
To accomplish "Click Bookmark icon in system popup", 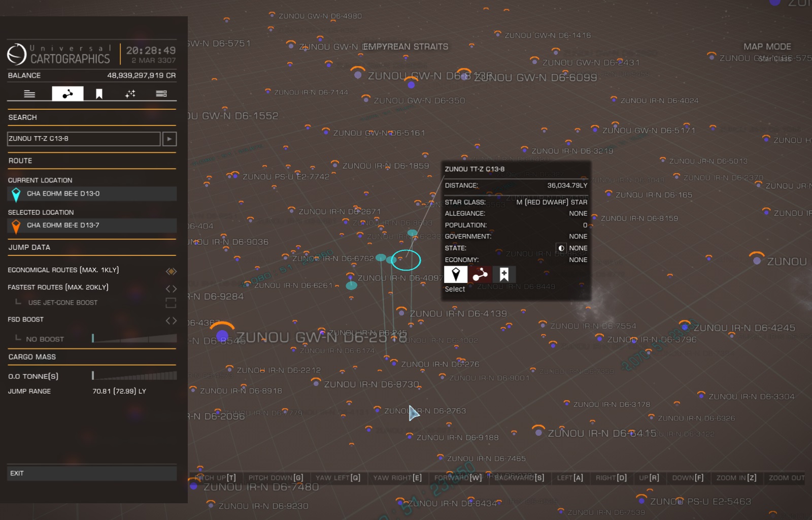I will (504, 274).
